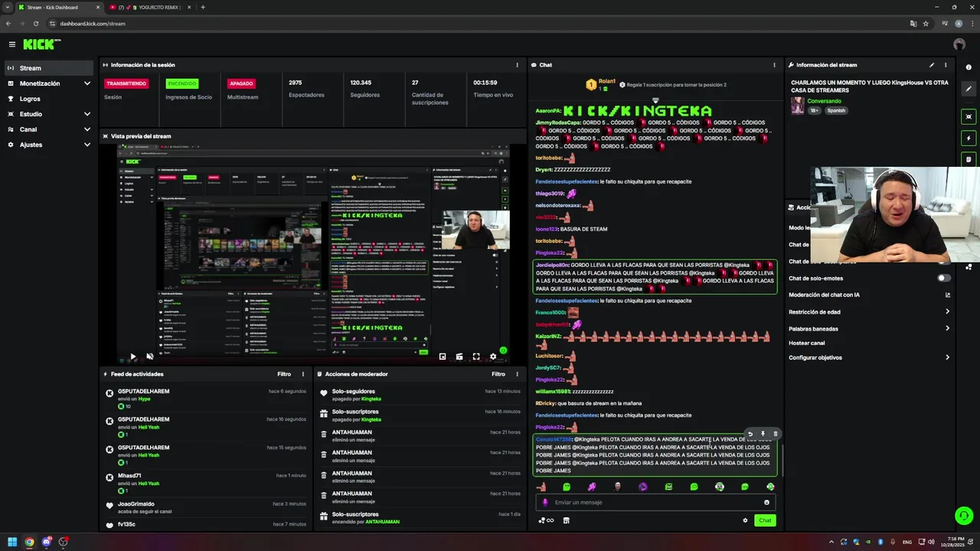Select the pointing hand emote in quick emote row
This screenshot has width=980, height=551.
coord(541,487)
